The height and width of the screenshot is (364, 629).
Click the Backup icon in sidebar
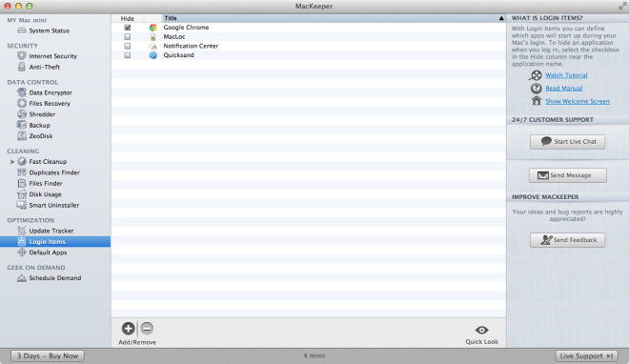click(x=22, y=125)
